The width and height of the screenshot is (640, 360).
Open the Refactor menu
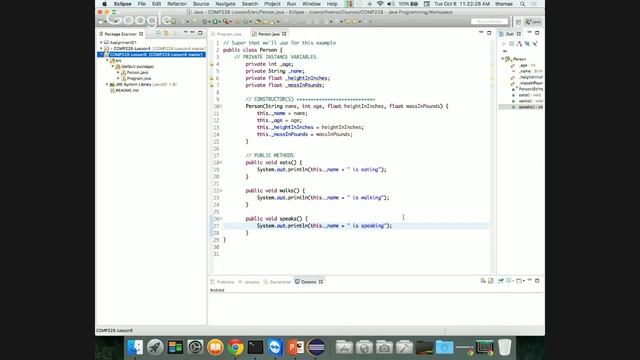coord(177,4)
